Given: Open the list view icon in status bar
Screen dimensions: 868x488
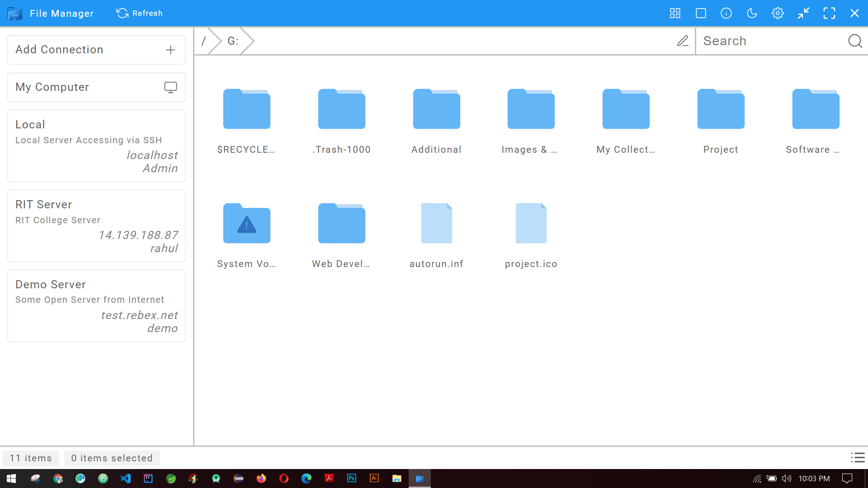Looking at the screenshot, I should [x=858, y=458].
